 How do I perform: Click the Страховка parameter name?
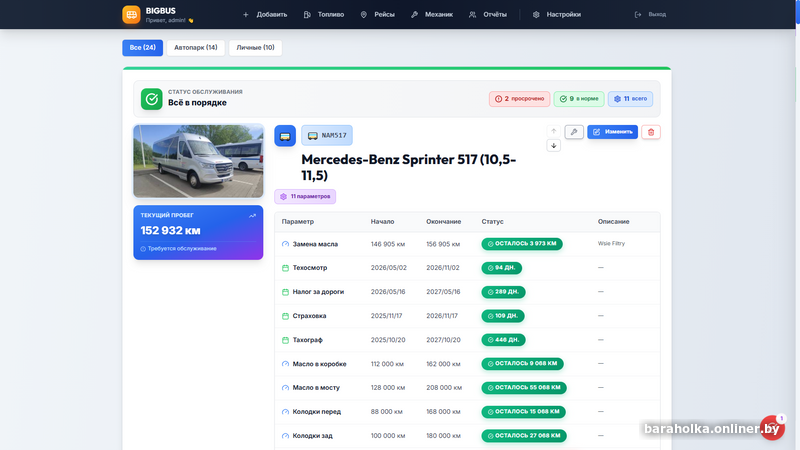(309, 316)
